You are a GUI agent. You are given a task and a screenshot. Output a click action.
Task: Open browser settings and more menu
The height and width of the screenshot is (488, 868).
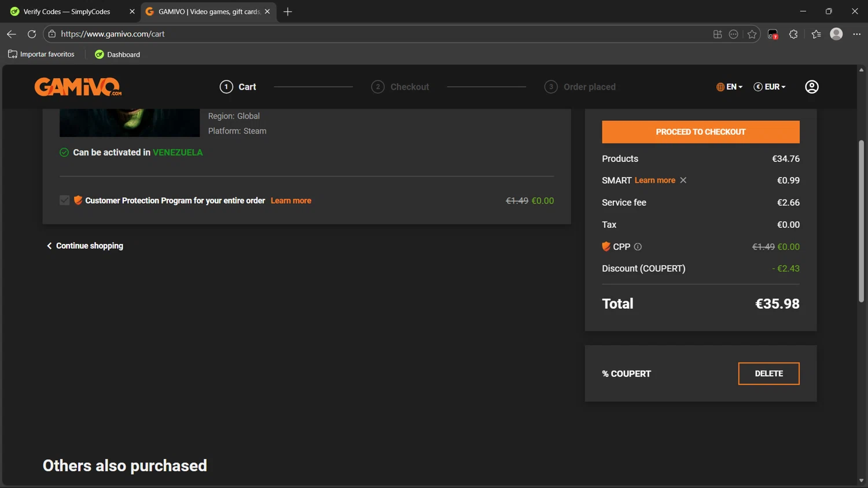857,34
